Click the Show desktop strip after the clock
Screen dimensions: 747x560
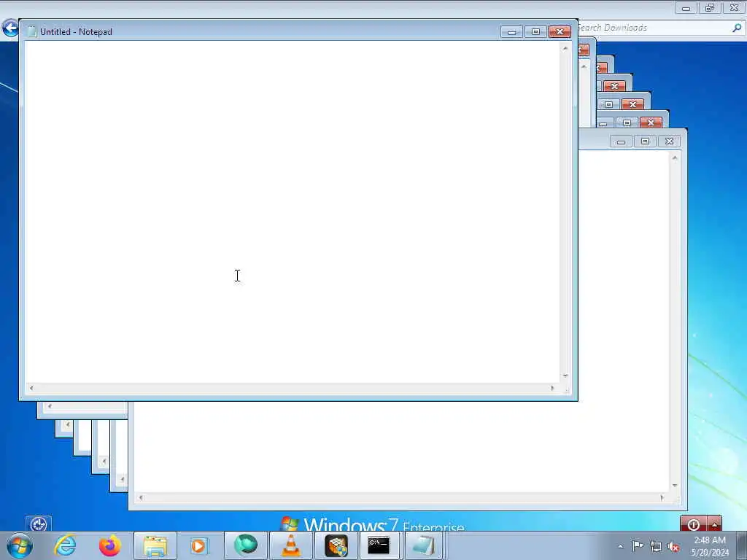tap(742, 545)
